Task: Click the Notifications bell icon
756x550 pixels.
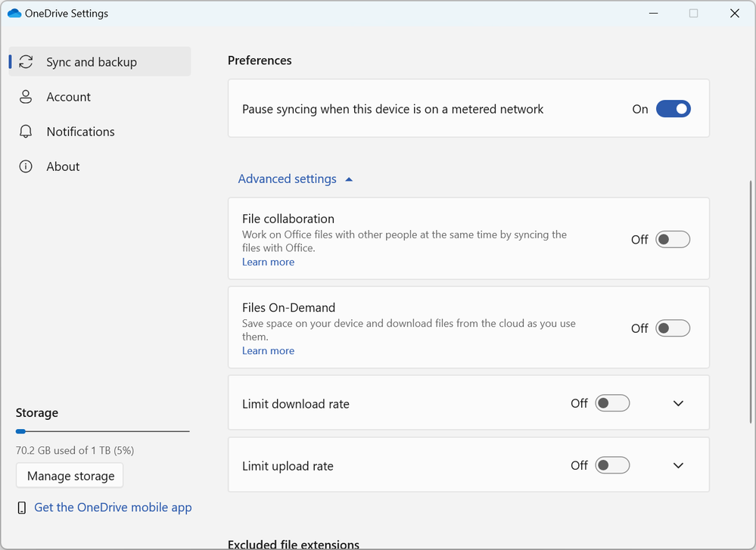Action: pos(26,132)
